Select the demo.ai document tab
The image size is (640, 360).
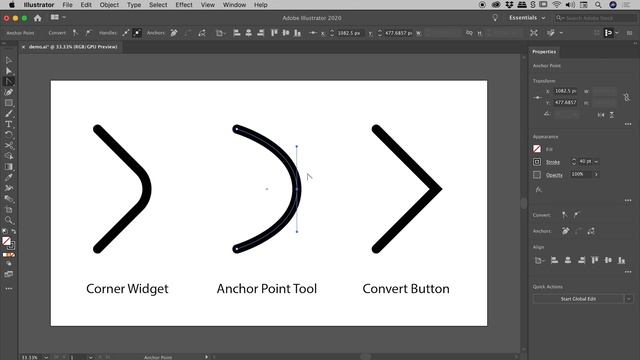73,47
